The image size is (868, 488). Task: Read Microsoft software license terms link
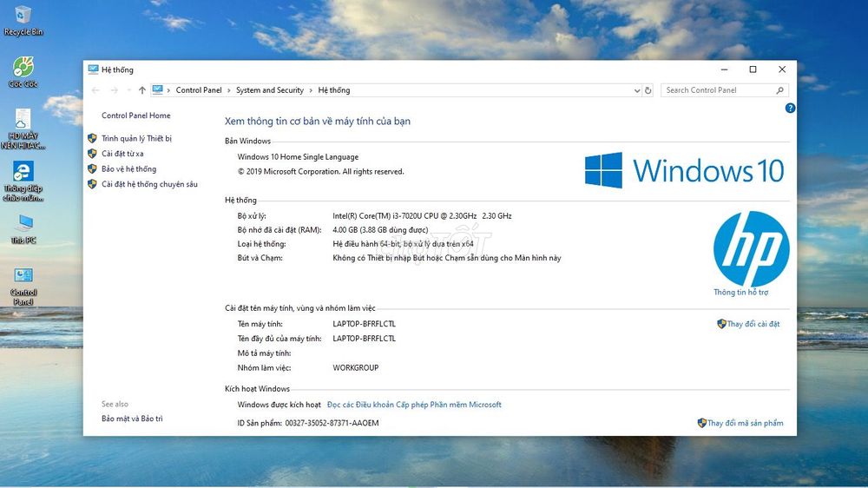click(414, 405)
